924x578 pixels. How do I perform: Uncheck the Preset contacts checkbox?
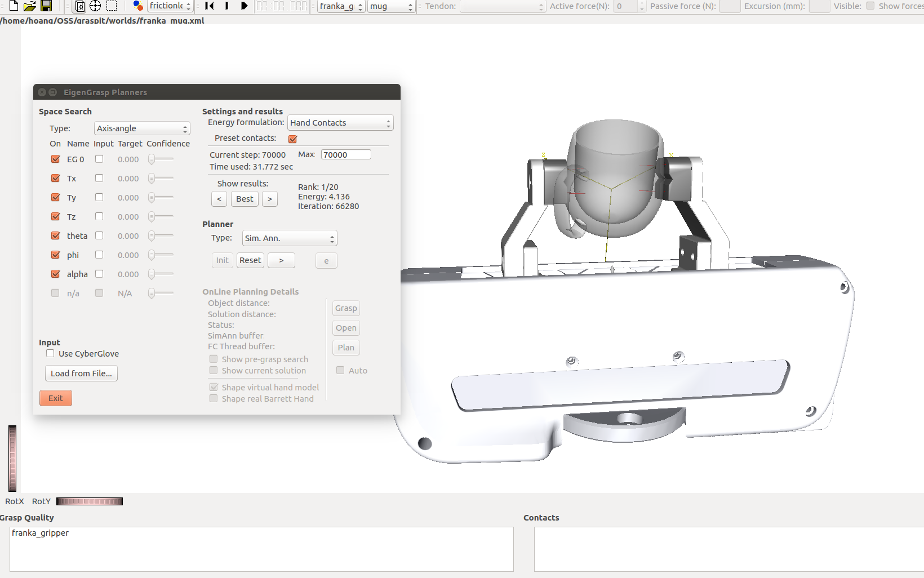click(x=292, y=139)
